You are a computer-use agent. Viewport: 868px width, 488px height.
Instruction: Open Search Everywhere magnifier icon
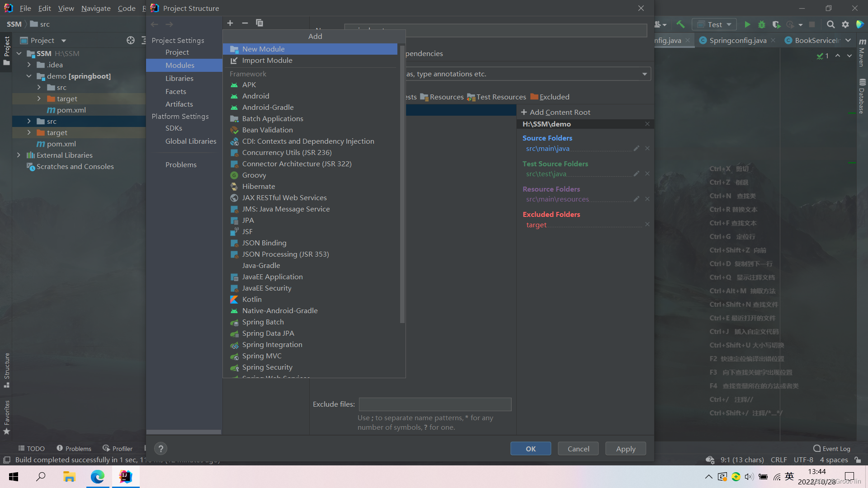pos(830,24)
